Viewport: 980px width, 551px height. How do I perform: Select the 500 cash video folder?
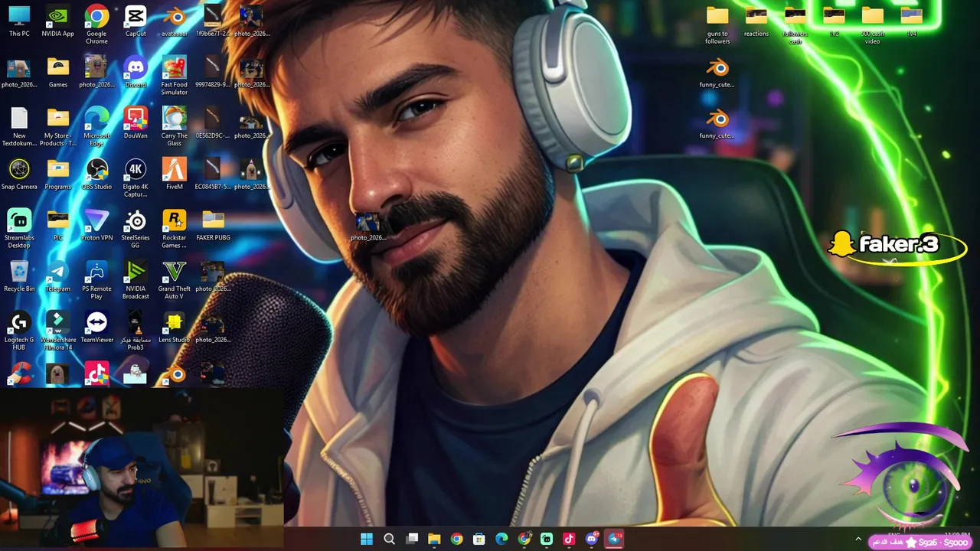tap(873, 24)
